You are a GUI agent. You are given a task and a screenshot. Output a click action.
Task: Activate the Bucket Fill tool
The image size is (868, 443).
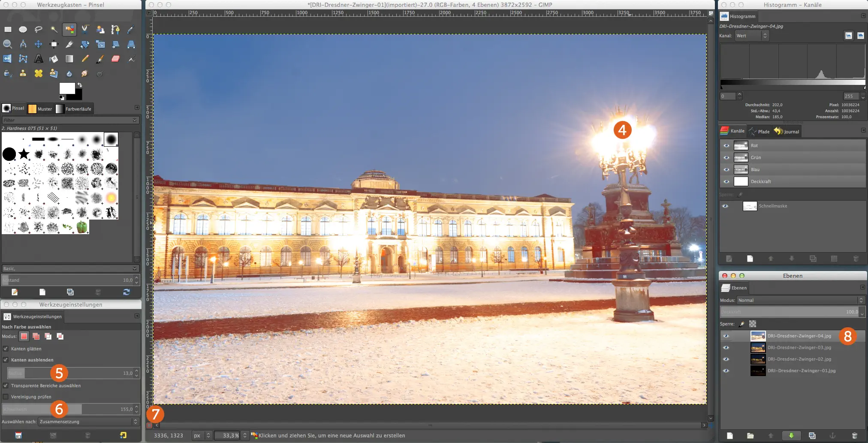[x=54, y=59]
